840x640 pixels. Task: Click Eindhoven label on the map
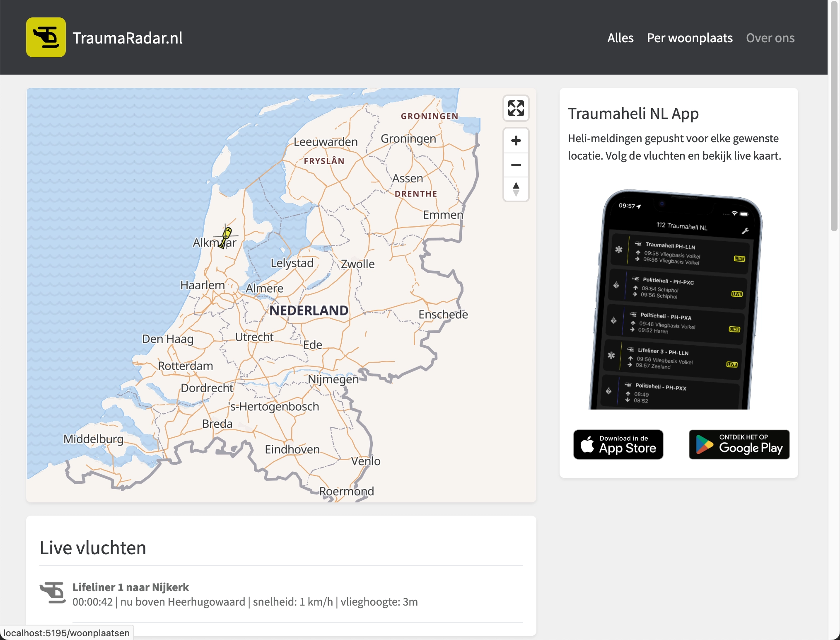coord(292,449)
